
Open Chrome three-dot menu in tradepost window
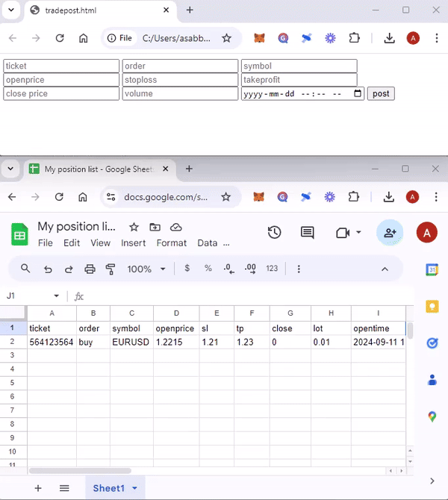pyautogui.click(x=437, y=38)
